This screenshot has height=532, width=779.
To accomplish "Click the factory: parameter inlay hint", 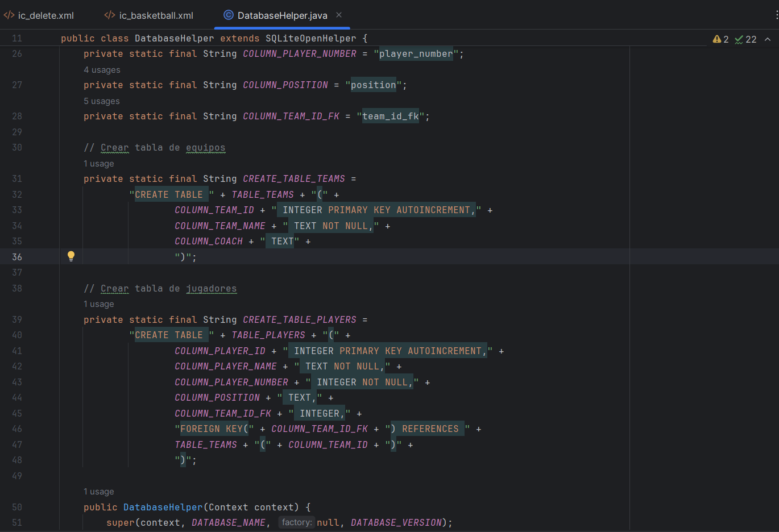I will [296, 522].
